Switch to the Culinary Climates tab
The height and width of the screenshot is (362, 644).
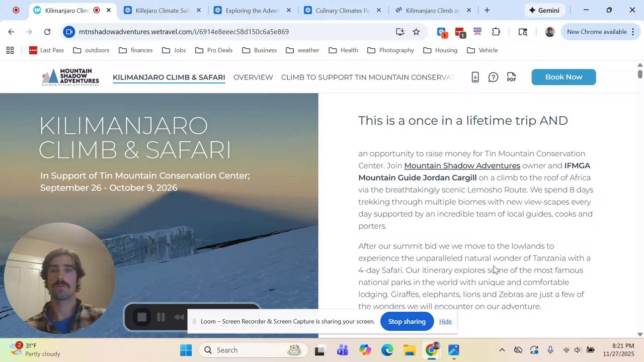pos(343,10)
